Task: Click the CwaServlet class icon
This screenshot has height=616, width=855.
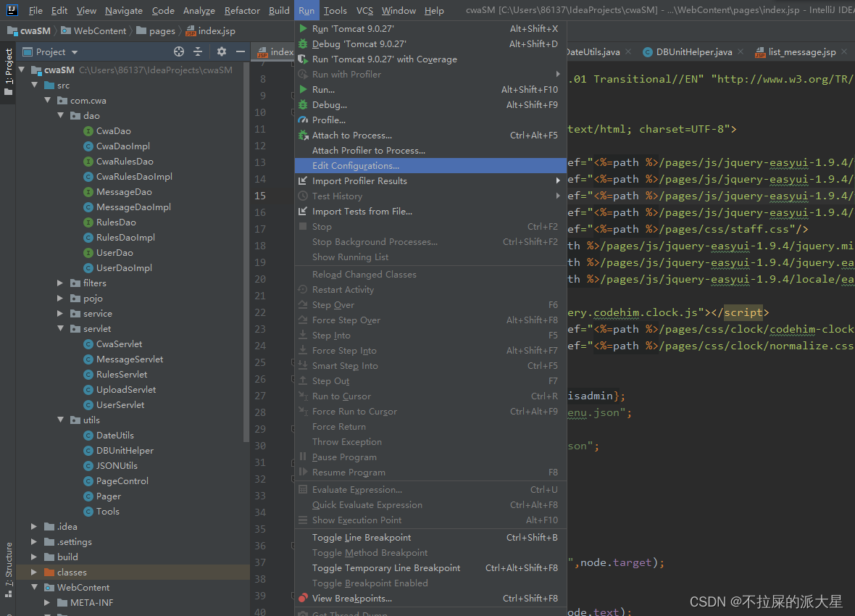Action: click(x=88, y=344)
